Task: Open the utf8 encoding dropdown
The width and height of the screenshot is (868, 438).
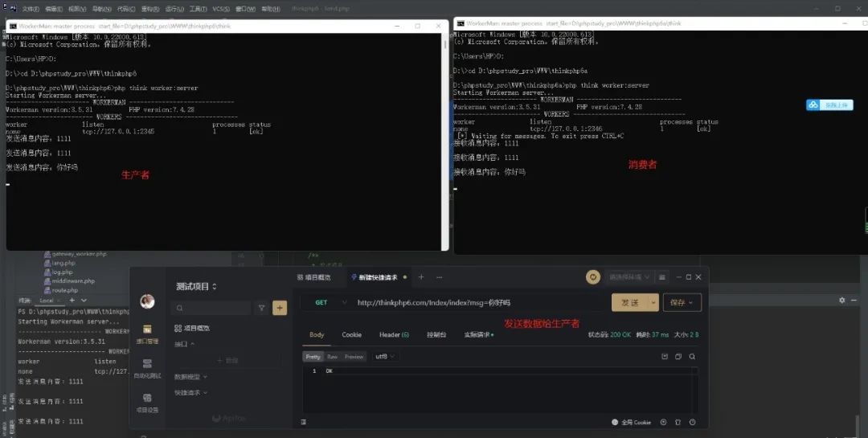Action: pos(385,357)
